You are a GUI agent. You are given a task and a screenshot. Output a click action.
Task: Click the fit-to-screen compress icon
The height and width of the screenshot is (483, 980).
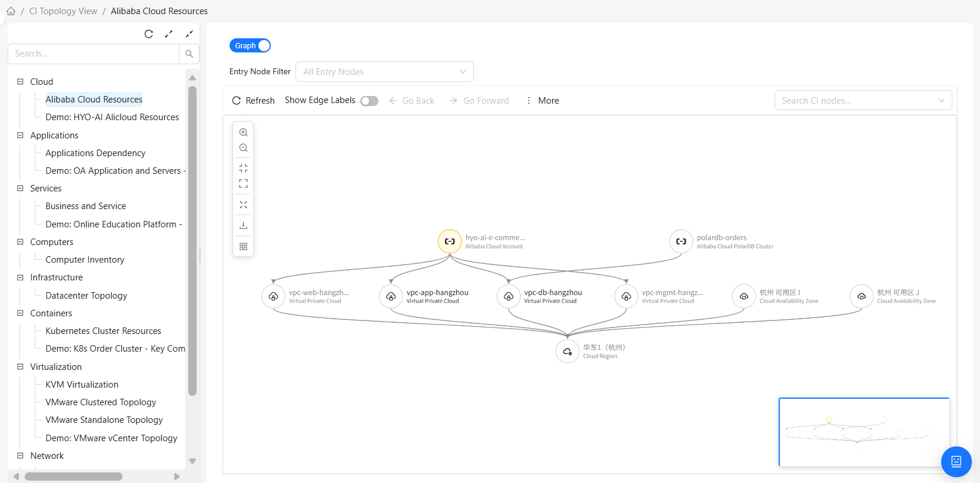(x=243, y=168)
